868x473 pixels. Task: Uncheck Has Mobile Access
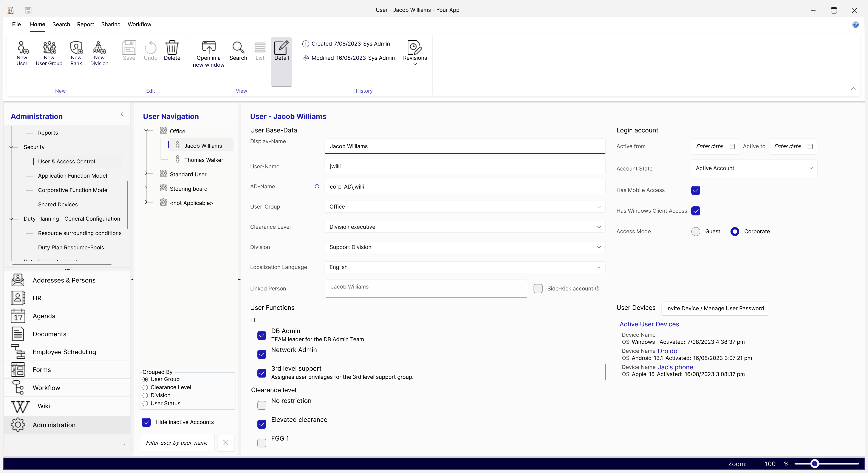click(x=695, y=190)
